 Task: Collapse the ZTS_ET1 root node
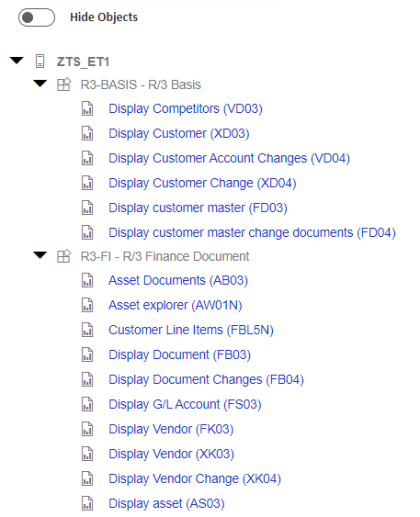click(17, 61)
